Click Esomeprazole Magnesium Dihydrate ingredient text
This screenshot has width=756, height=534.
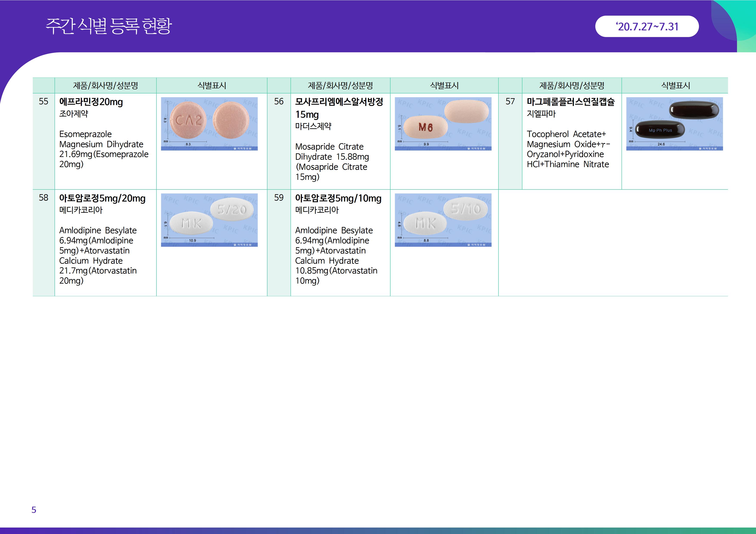tap(101, 144)
